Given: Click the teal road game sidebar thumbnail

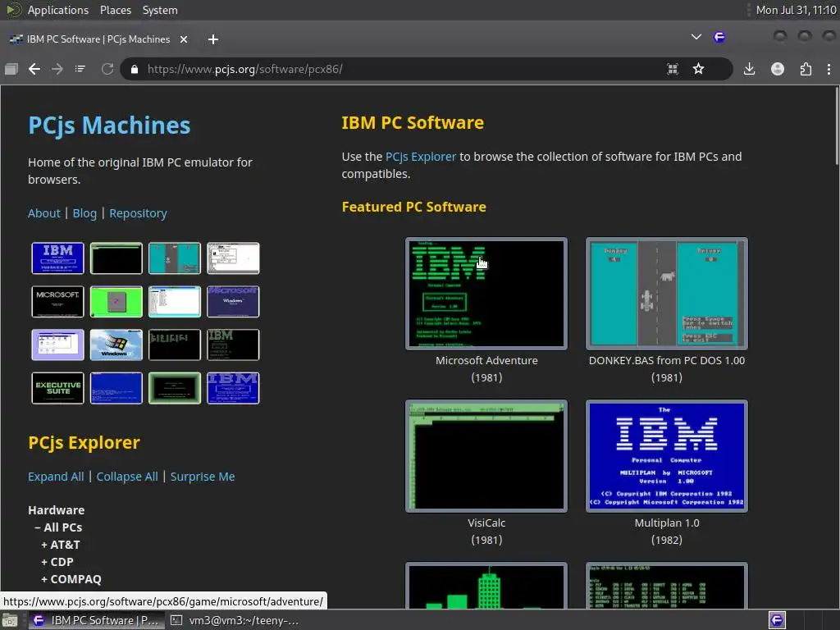Looking at the screenshot, I should tap(175, 258).
